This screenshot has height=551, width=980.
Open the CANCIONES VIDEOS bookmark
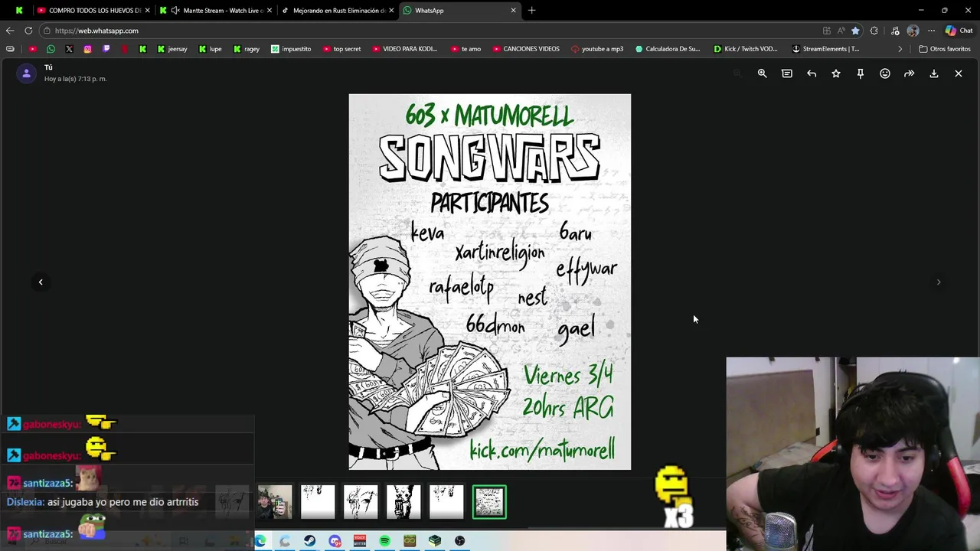pyautogui.click(x=526, y=49)
